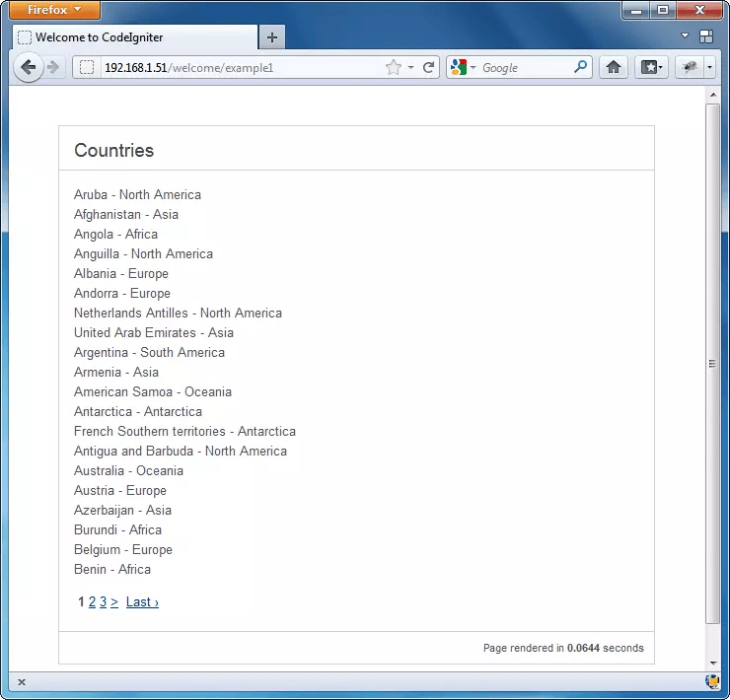Close the add-on bar with X
Viewport: 730px width, 700px height.
pos(22,682)
